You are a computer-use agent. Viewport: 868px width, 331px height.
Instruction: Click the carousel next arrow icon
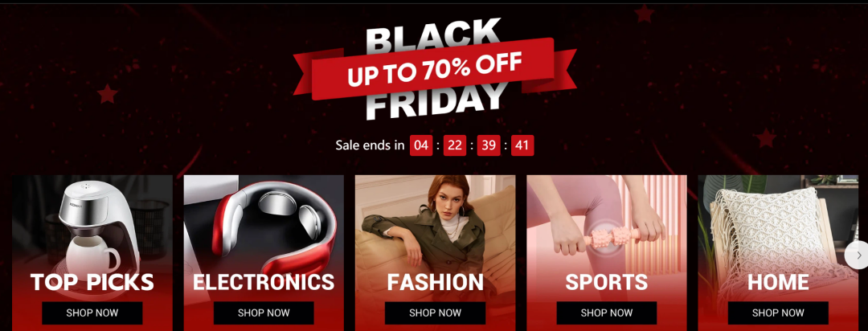[858, 255]
